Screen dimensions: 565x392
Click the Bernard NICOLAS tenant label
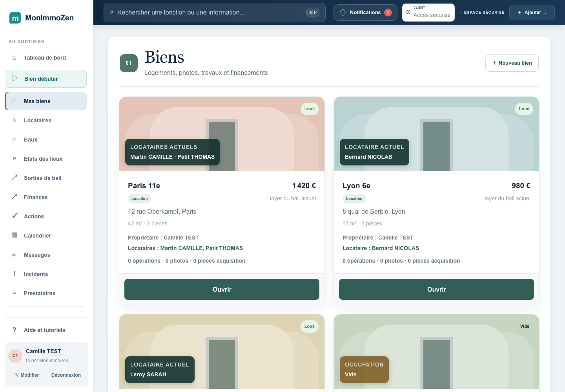point(368,157)
